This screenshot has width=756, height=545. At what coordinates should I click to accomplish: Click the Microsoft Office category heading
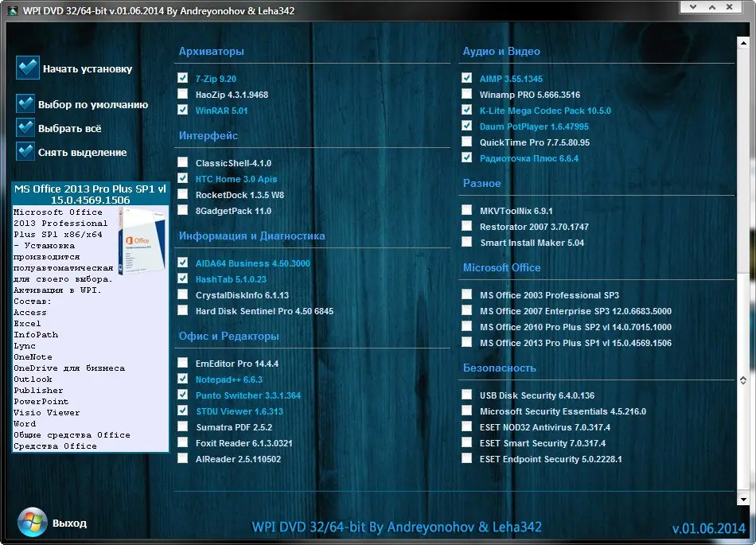coord(501,267)
